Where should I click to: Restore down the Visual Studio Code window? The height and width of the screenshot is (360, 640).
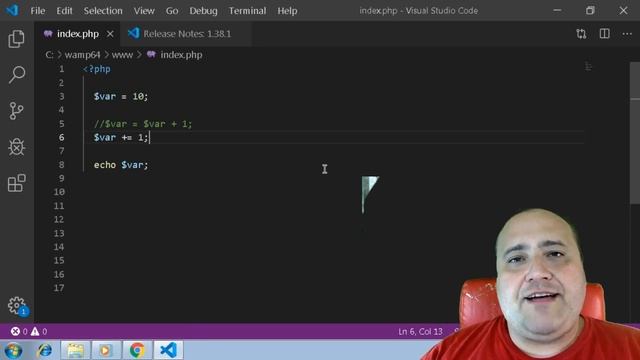coord(590,10)
